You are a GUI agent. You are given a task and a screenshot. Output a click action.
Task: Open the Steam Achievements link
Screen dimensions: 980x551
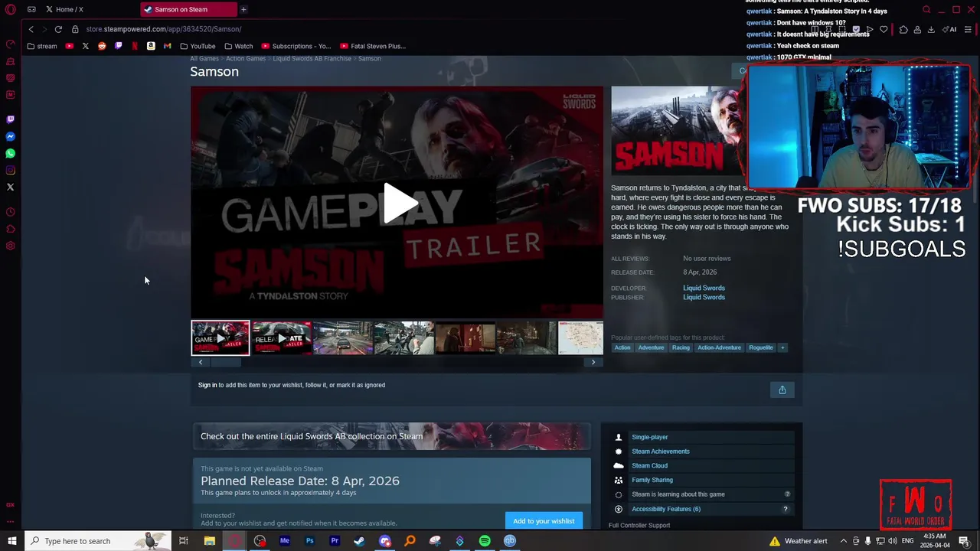tap(661, 452)
